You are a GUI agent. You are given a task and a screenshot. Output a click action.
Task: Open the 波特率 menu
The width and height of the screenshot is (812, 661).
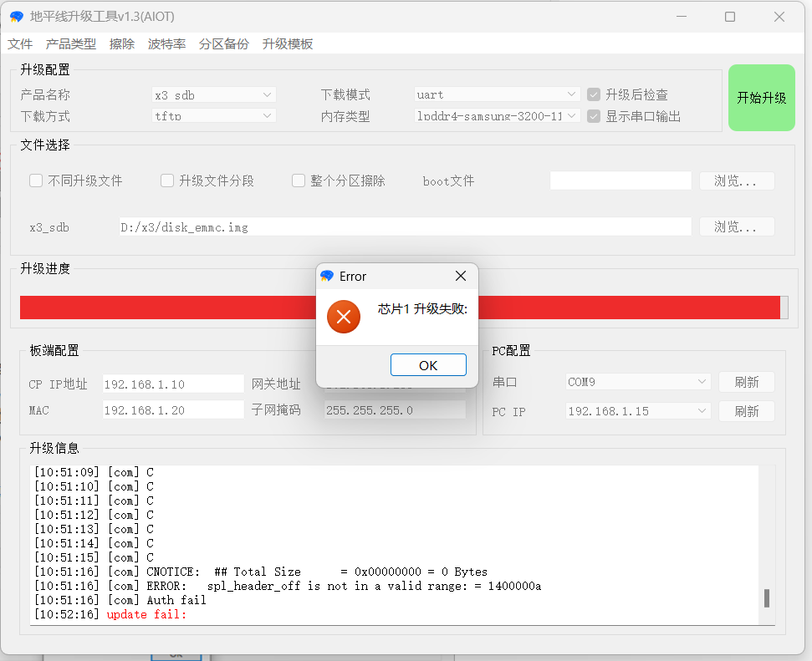pyautogui.click(x=166, y=43)
